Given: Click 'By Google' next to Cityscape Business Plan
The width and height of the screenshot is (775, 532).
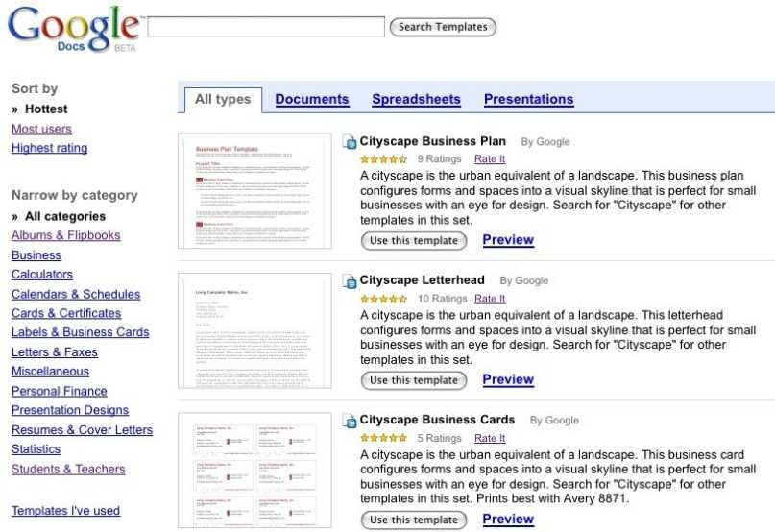Looking at the screenshot, I should [545, 142].
